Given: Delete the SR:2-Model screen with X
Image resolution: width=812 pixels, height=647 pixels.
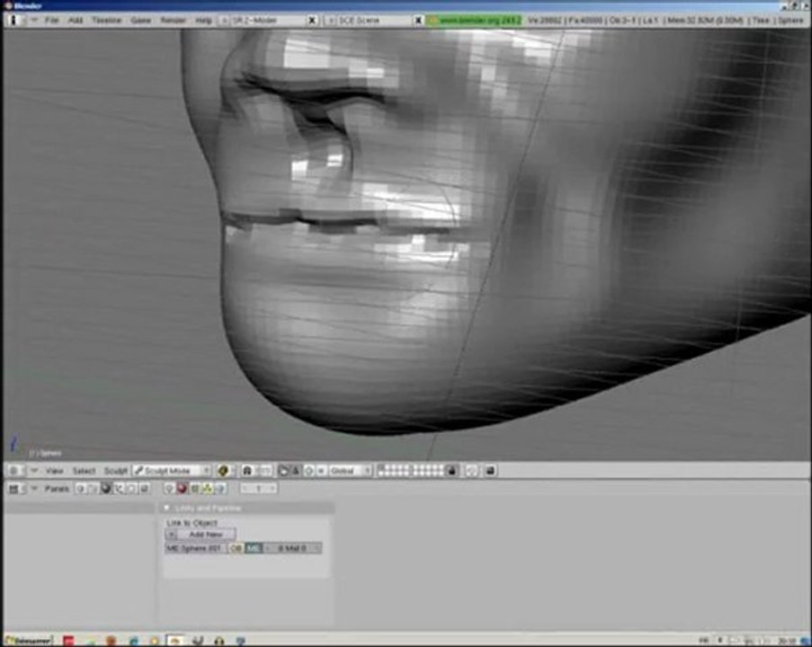Looking at the screenshot, I should [x=312, y=20].
